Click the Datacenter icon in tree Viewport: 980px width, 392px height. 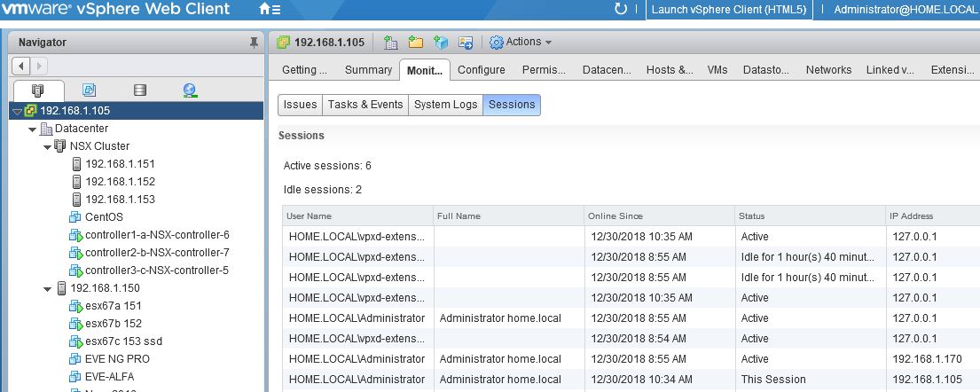click(x=46, y=129)
